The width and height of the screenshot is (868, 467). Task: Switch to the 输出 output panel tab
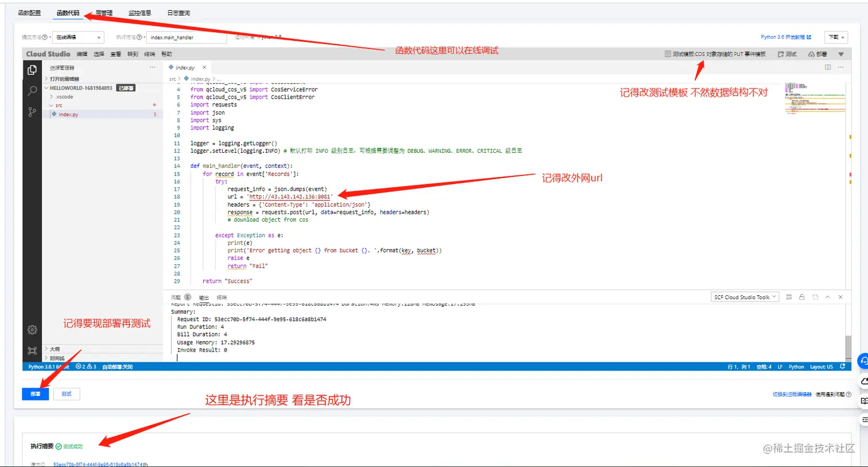click(x=204, y=298)
